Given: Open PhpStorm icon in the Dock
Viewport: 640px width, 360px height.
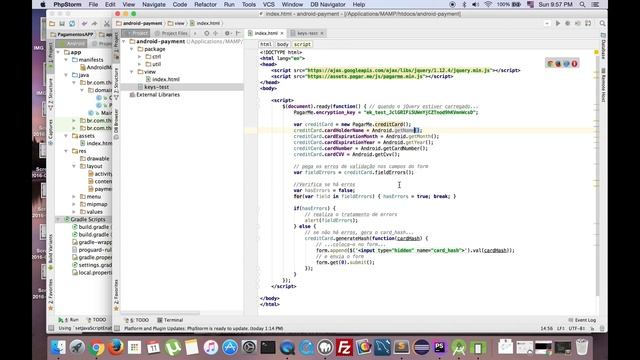Looking at the screenshot, I should pyautogui.click(x=440, y=347).
